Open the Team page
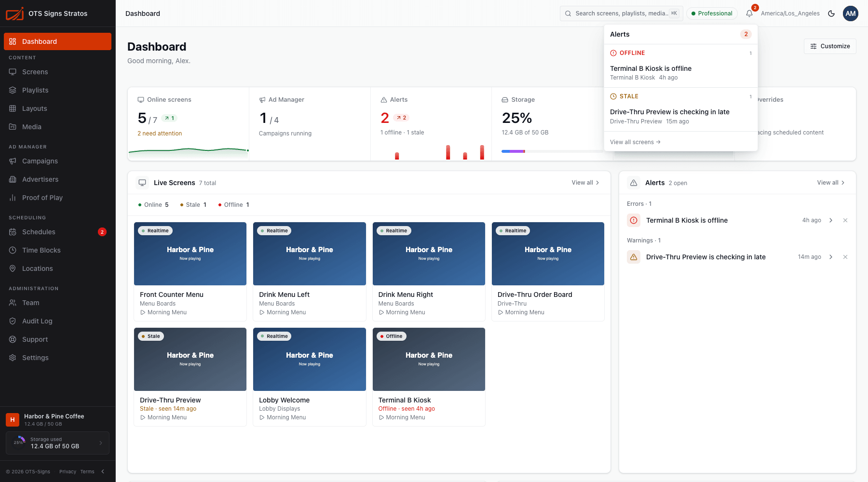Screen dimensions: 868x482 [x=57, y=303]
